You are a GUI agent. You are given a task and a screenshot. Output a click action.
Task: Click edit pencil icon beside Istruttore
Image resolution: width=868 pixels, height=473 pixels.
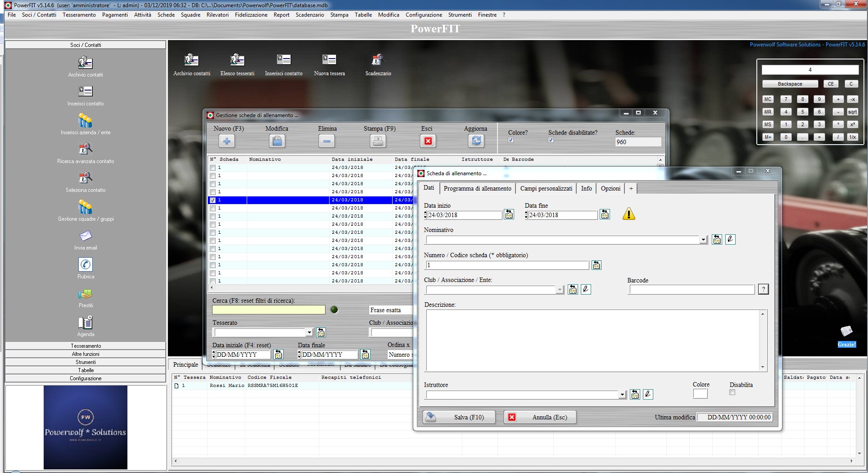pyautogui.click(x=648, y=394)
